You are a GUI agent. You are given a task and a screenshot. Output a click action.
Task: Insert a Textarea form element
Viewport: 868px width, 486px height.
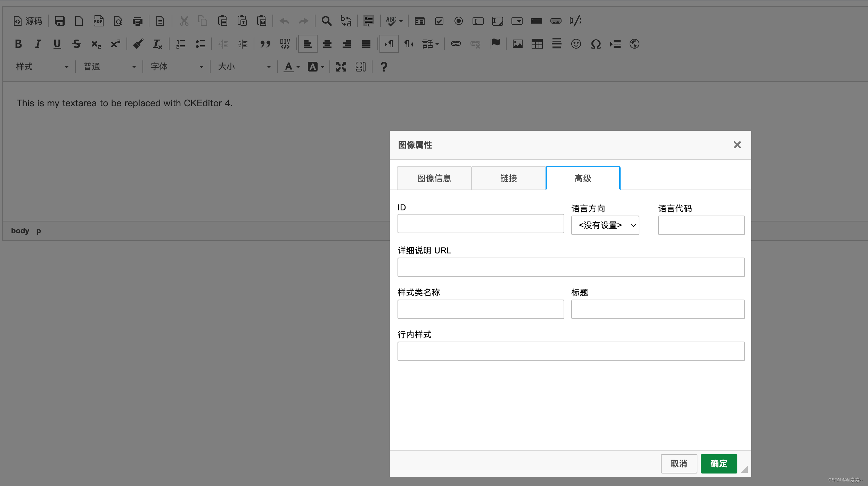[x=498, y=21]
